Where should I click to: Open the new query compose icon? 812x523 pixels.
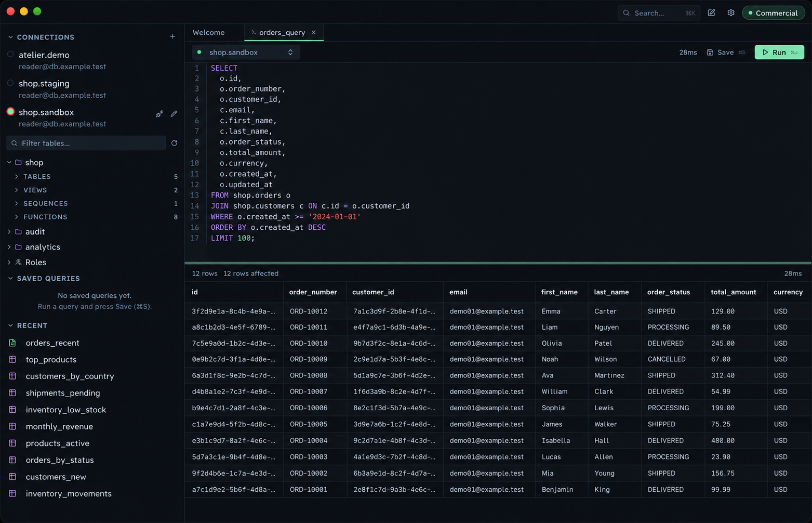[711, 13]
